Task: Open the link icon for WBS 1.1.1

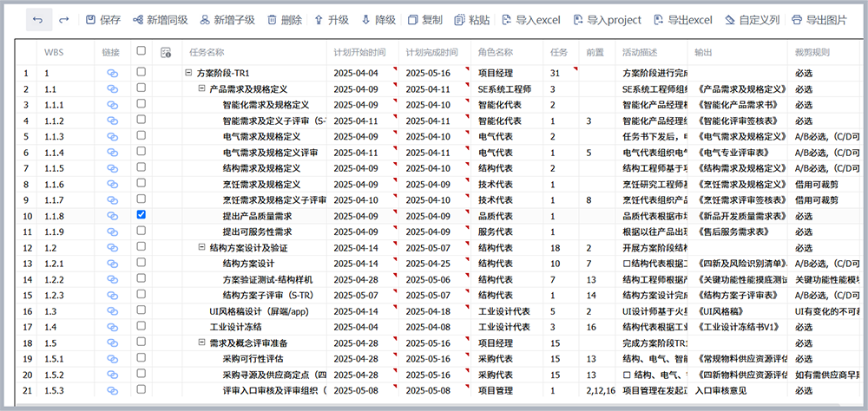Action: tap(112, 105)
